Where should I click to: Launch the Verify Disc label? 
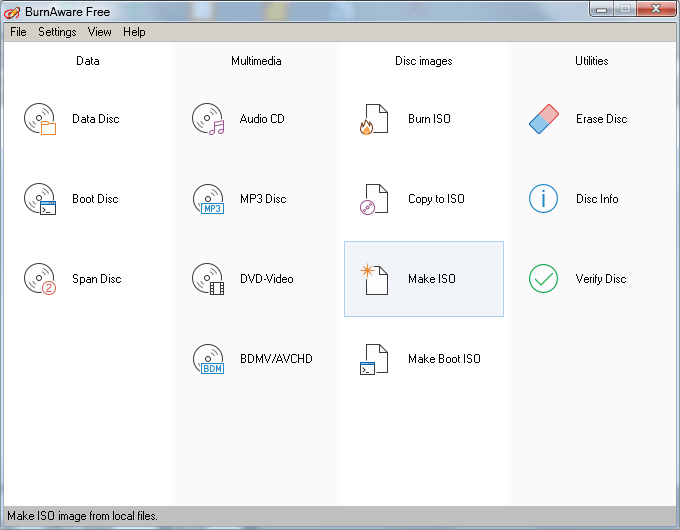click(601, 279)
